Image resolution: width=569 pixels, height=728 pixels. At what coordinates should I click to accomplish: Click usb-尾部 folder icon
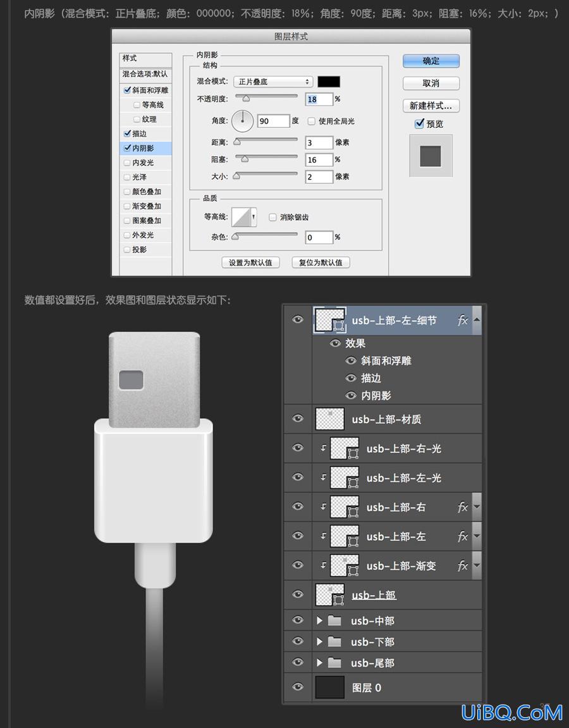coord(334,663)
